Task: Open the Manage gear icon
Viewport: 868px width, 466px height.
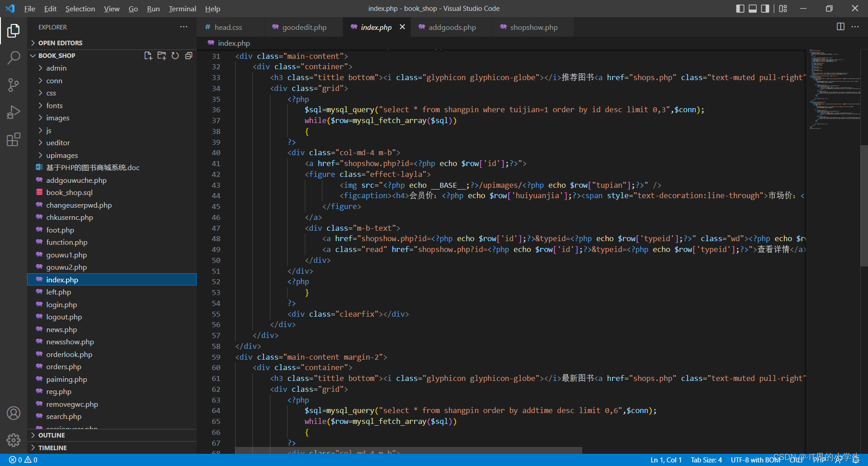Action: (x=14, y=440)
